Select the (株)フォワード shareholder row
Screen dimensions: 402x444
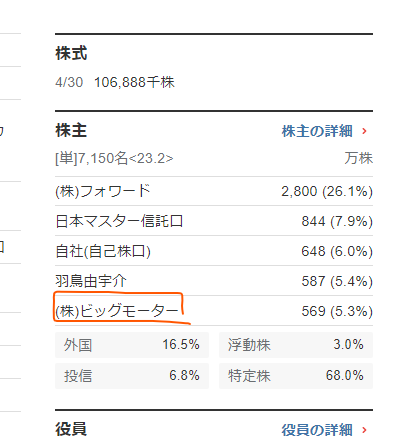point(214,191)
